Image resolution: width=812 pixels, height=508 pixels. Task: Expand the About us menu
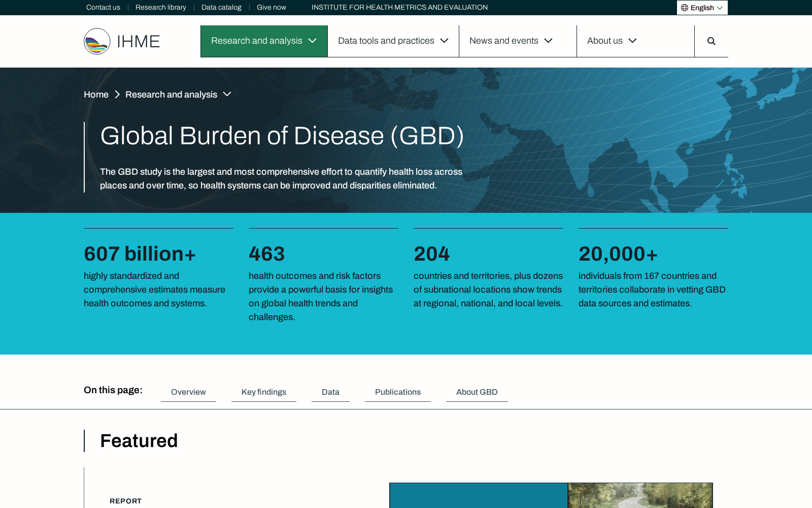pyautogui.click(x=635, y=41)
